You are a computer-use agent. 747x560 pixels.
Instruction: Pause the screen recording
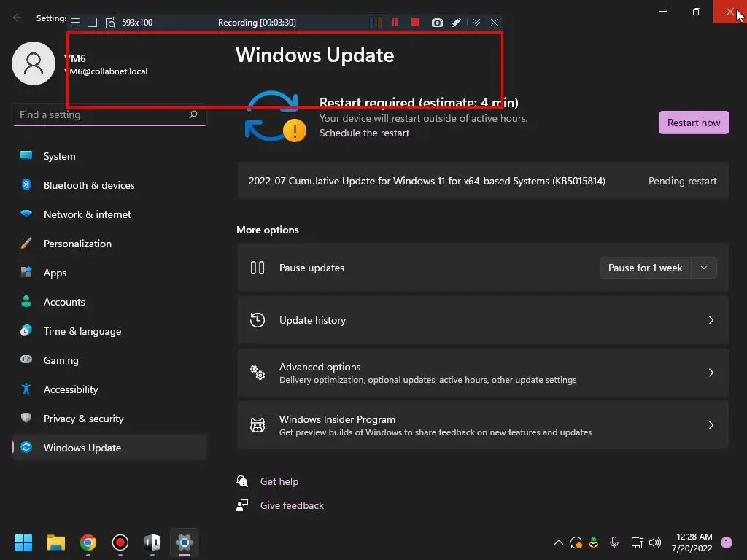[x=395, y=23]
